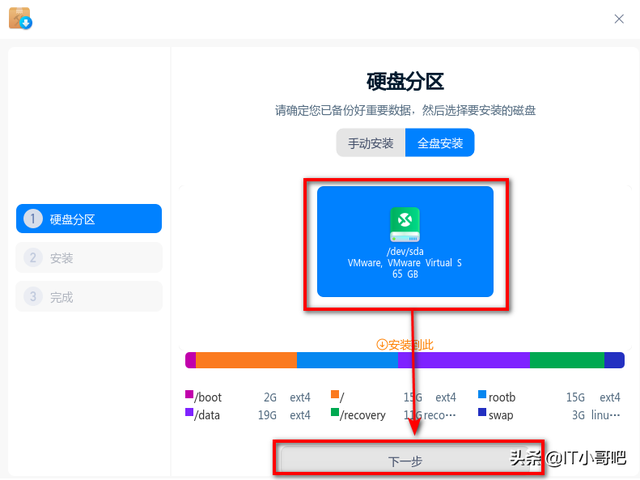Select the 全盘安装 full disk install tab

point(440,143)
